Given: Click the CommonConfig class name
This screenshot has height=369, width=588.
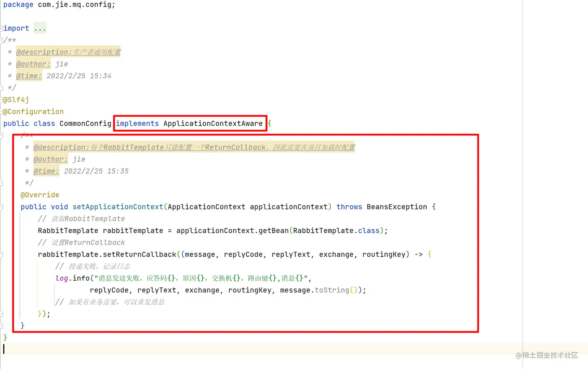Looking at the screenshot, I should click(85, 123).
